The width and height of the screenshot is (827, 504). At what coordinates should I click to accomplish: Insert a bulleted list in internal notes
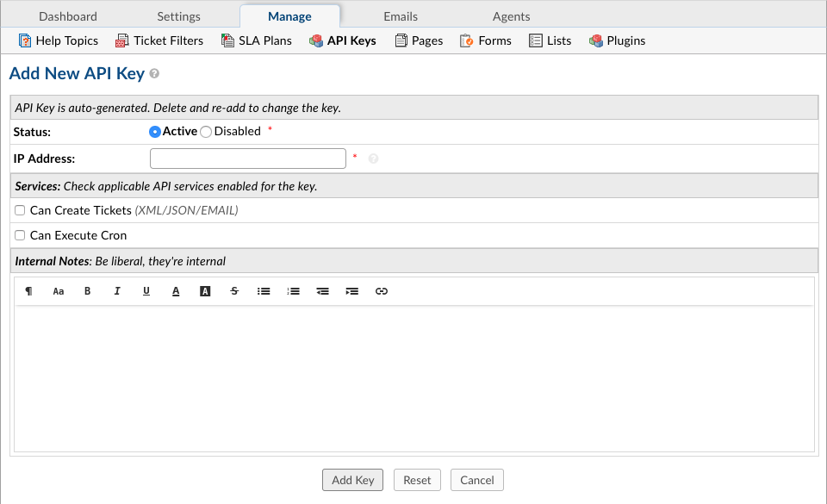point(264,291)
